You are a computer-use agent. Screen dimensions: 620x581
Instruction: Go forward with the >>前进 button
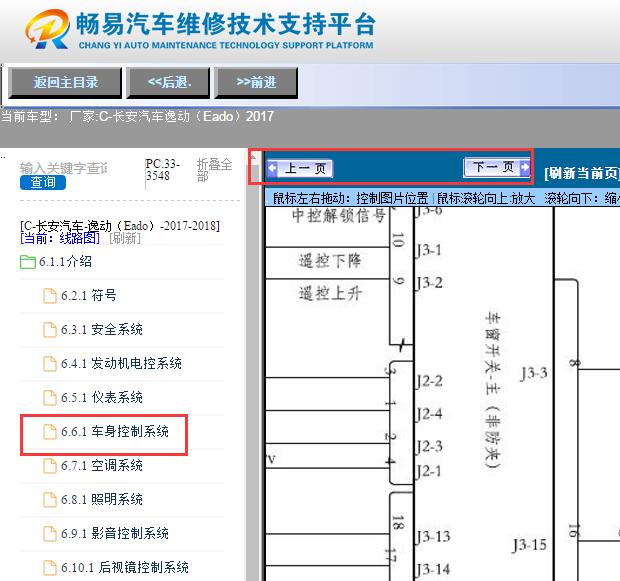coord(256,82)
